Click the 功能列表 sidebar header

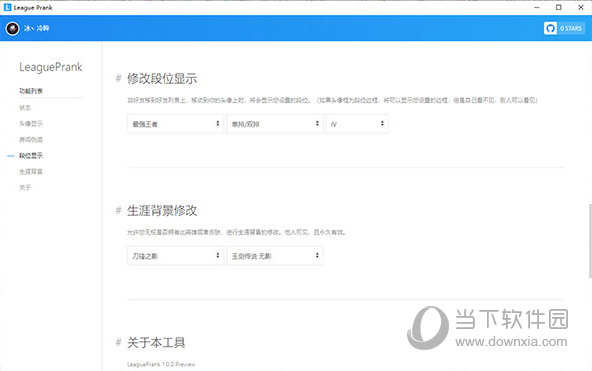click(x=31, y=91)
